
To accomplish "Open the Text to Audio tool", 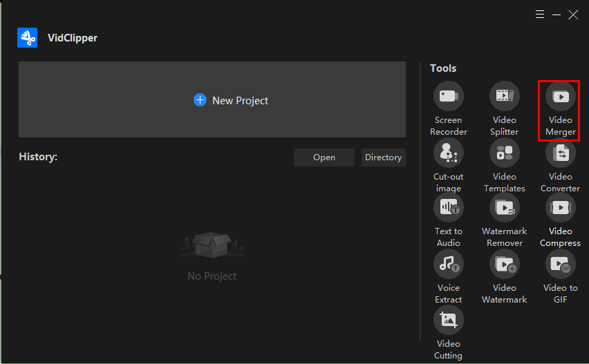I will point(448,208).
